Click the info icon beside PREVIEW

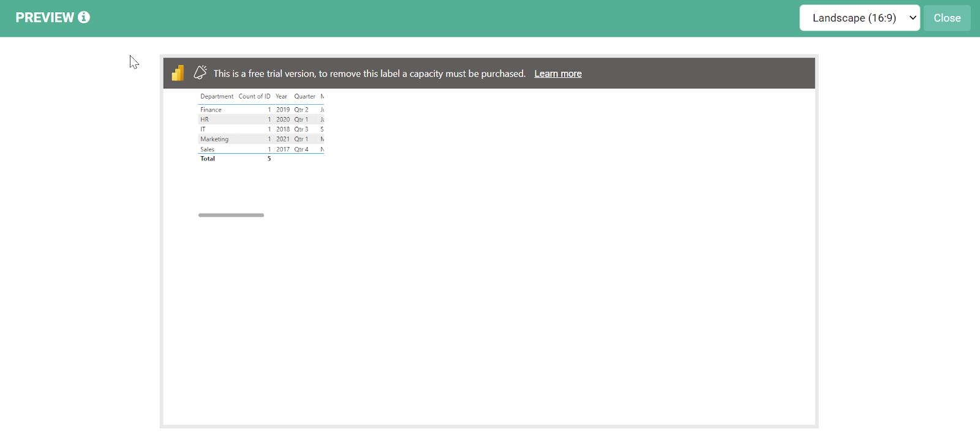[x=84, y=18]
